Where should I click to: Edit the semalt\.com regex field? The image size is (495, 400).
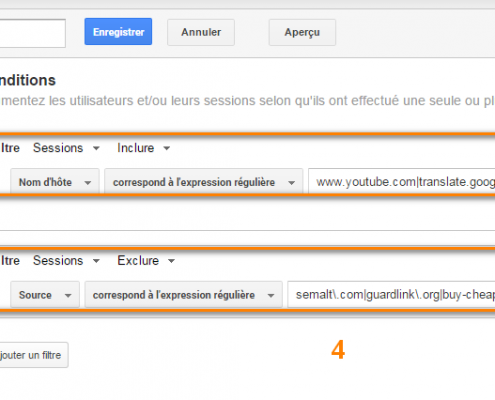[x=392, y=295]
